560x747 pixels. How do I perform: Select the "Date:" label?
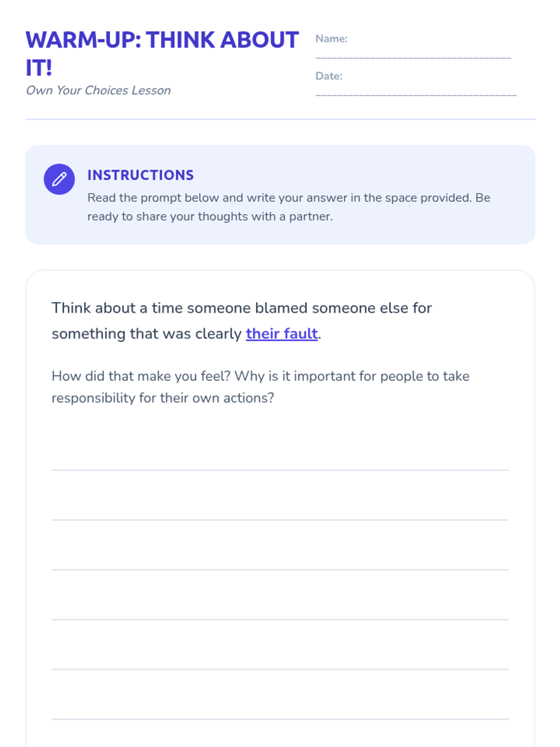(329, 76)
